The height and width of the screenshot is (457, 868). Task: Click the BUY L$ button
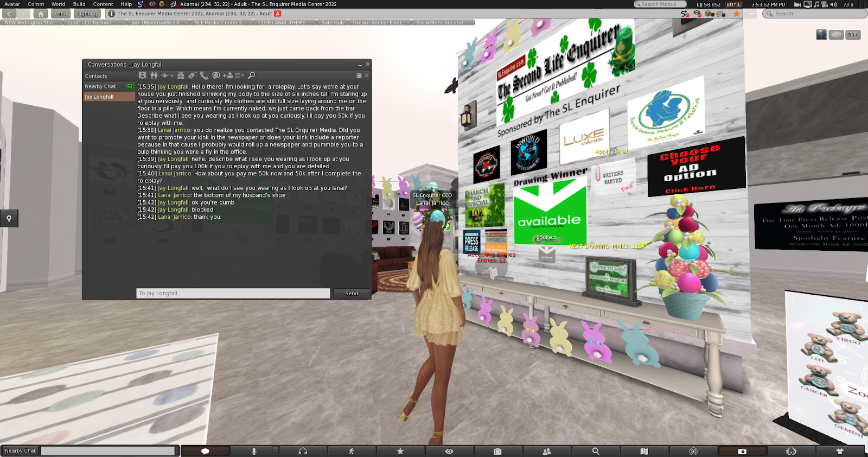[x=733, y=4]
